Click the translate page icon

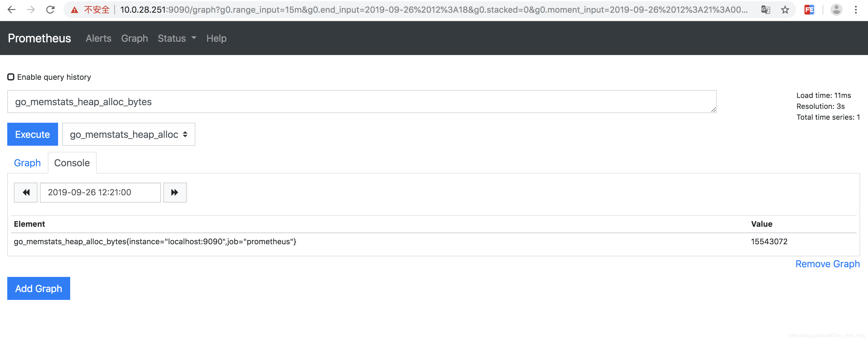click(x=766, y=11)
